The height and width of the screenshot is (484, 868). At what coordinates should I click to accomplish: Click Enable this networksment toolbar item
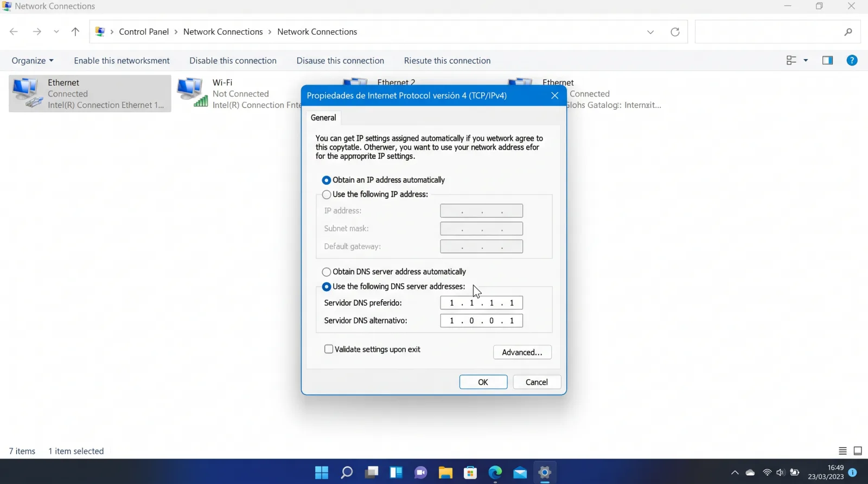[x=122, y=61]
